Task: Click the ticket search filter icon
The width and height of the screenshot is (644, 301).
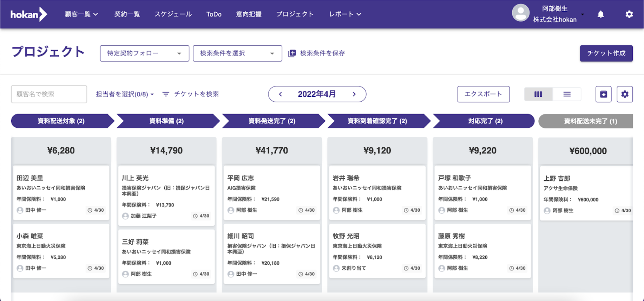Action: click(166, 94)
